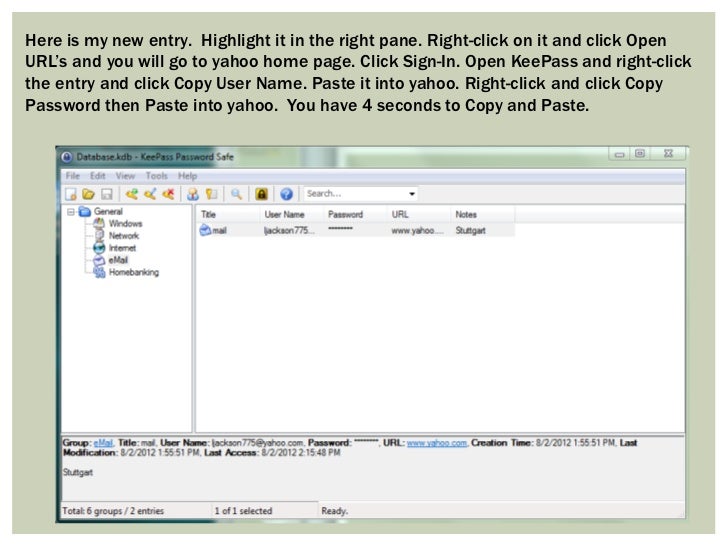The image size is (728, 546).
Task: Open the View menu
Action: 125,176
